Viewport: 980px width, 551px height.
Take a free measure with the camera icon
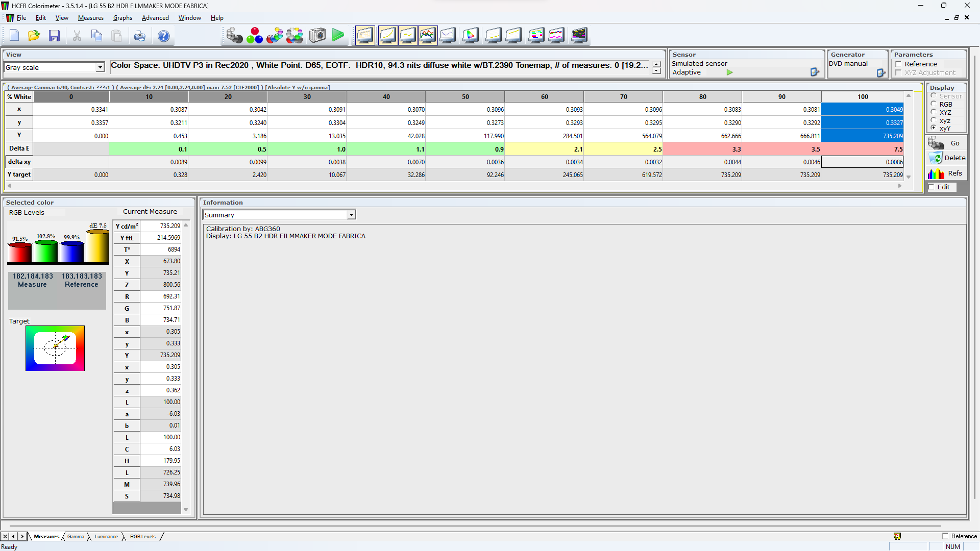coord(317,35)
